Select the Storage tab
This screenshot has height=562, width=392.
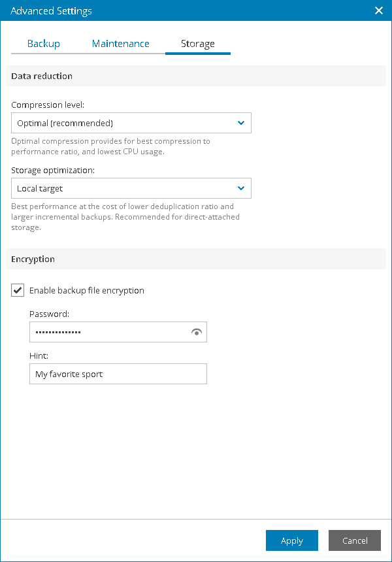[x=197, y=44]
